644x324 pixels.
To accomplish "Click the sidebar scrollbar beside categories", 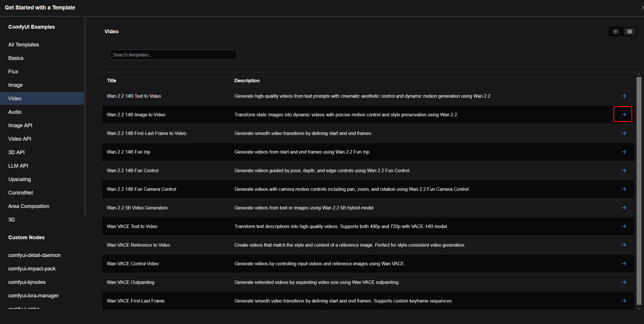I will pyautogui.click(x=85, y=116).
